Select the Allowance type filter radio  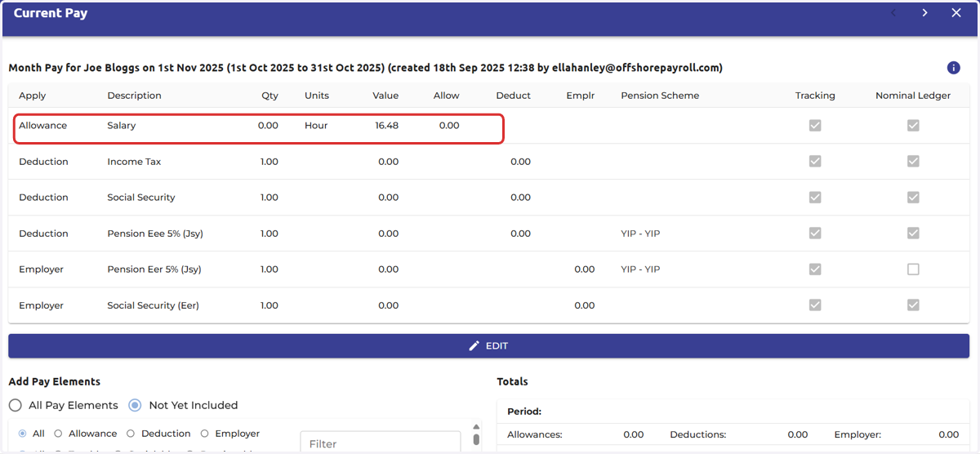coord(58,434)
